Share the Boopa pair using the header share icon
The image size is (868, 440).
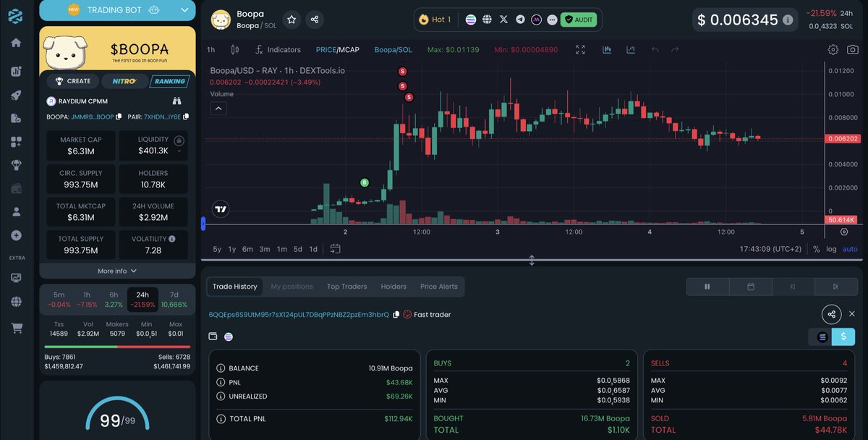[x=315, y=20]
